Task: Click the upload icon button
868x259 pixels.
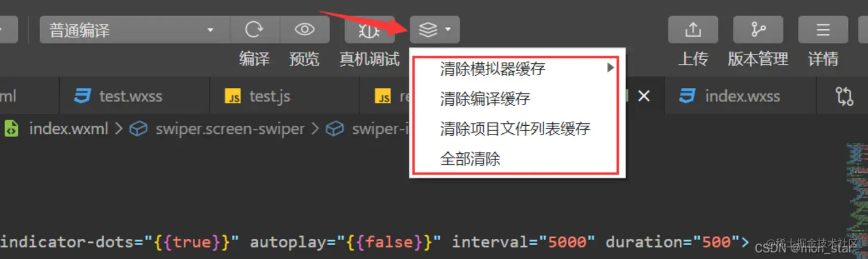Action: coord(693,29)
